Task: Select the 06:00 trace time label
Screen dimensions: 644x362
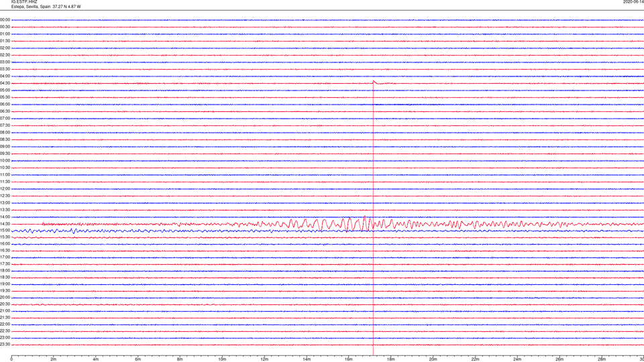Action: click(x=5, y=105)
